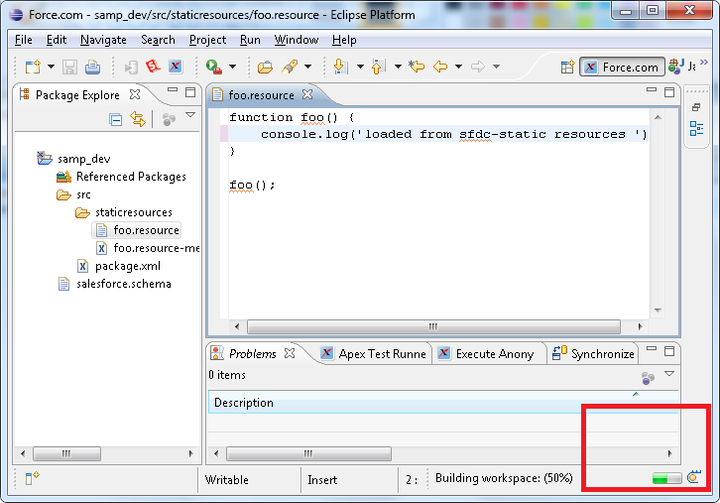Sort by the Description column header
Image resolution: width=720 pixels, height=503 pixels.
[x=443, y=403]
